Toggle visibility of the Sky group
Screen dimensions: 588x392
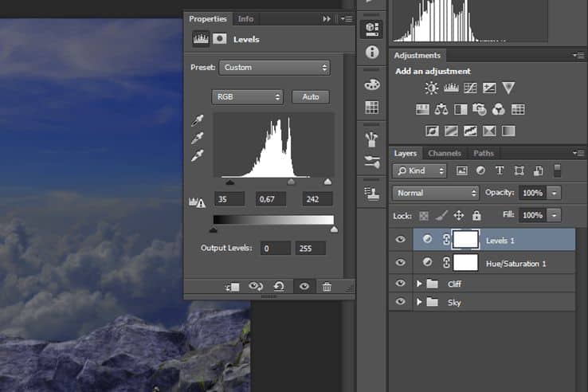[400, 301]
